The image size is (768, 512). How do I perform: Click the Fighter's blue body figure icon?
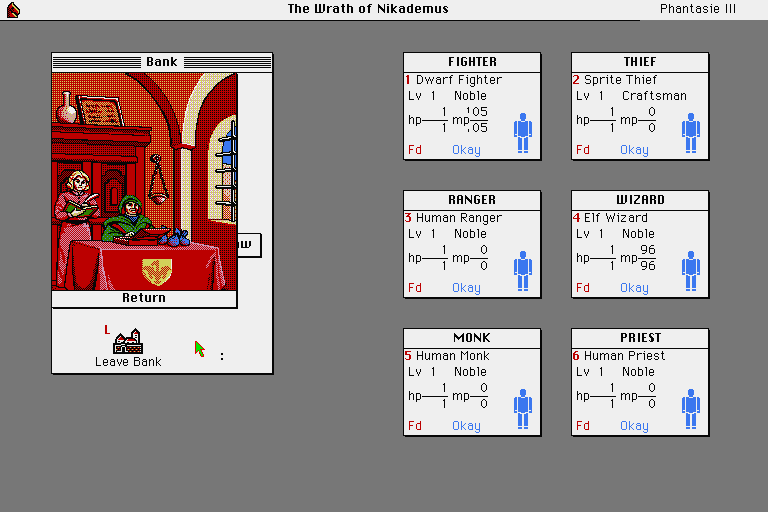tap(523, 133)
